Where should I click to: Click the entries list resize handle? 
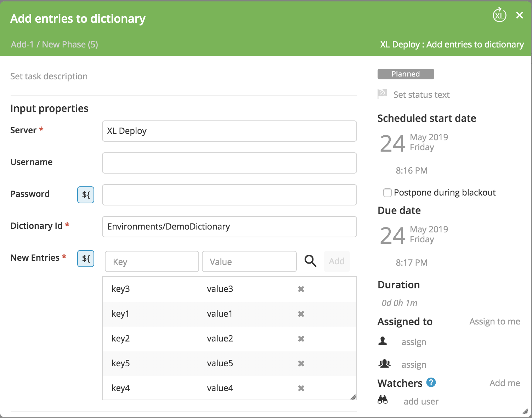point(353,397)
